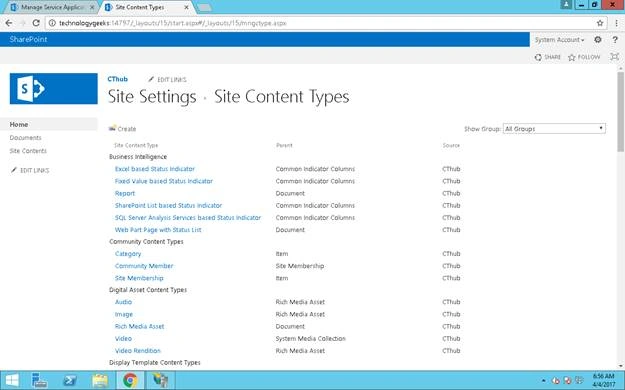This screenshot has width=625, height=390.
Task: Go to Home in left navigation
Action: coord(19,124)
